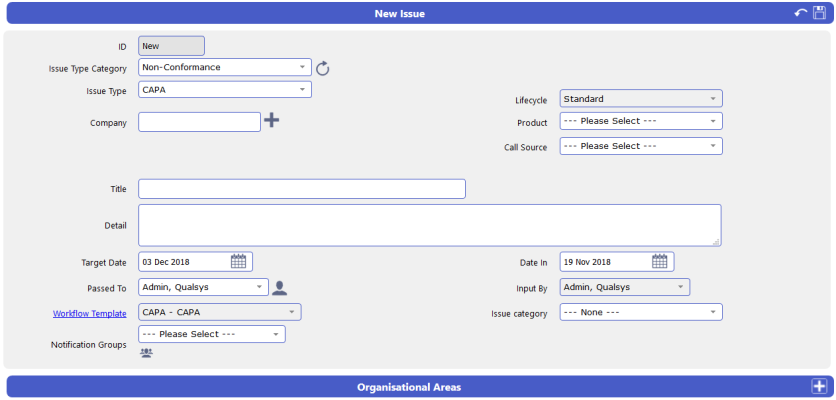This screenshot has width=836, height=400.
Task: Open the Call Source dropdown
Action: point(641,146)
